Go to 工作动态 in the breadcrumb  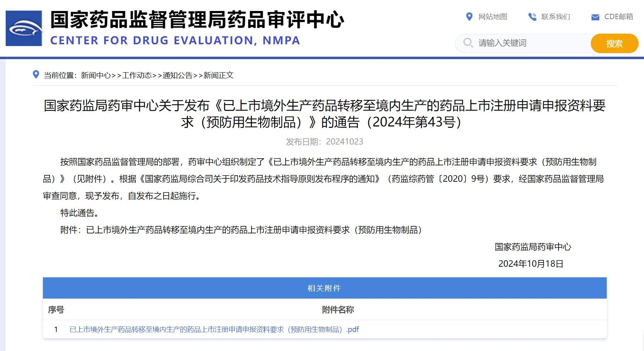pyautogui.click(x=137, y=75)
